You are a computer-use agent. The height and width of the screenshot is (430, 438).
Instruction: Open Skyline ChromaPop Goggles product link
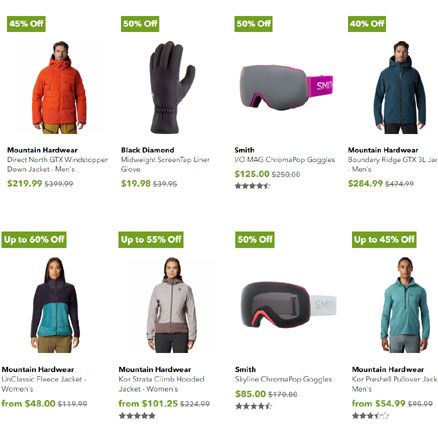283,379
